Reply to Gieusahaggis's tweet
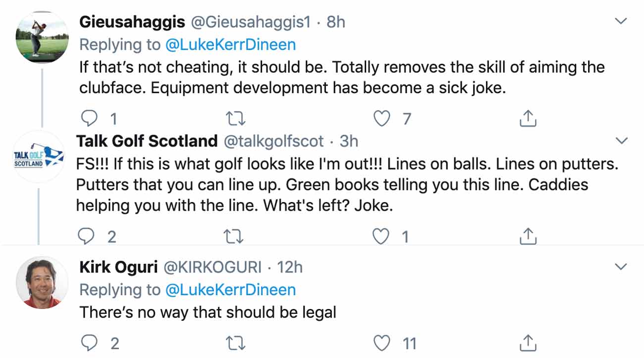Viewport: 644px width, 358px height. tap(89, 119)
